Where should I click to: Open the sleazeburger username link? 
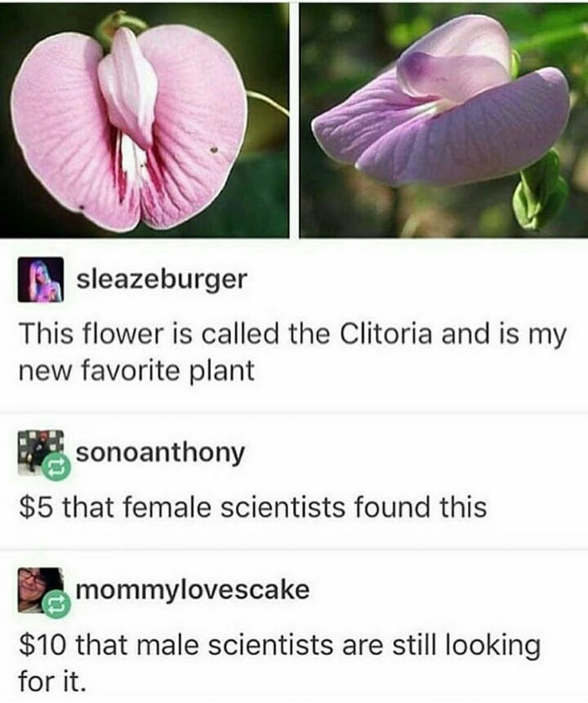[161, 280]
